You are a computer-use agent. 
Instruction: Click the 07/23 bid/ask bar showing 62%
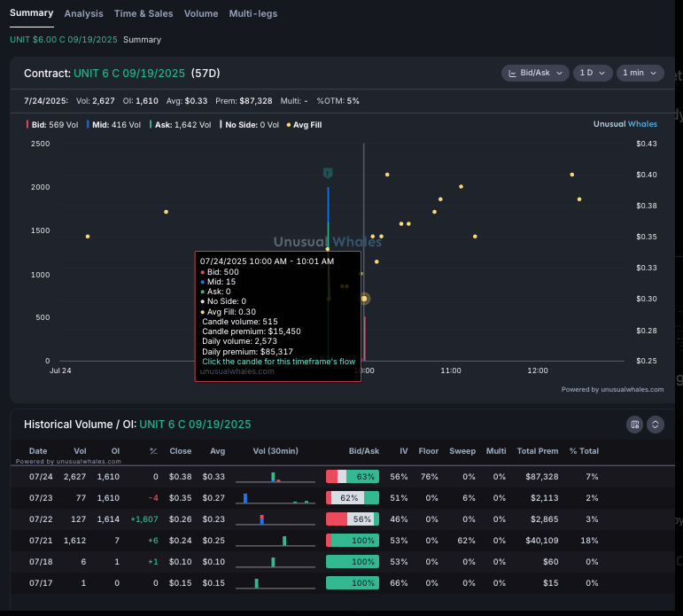(353, 498)
